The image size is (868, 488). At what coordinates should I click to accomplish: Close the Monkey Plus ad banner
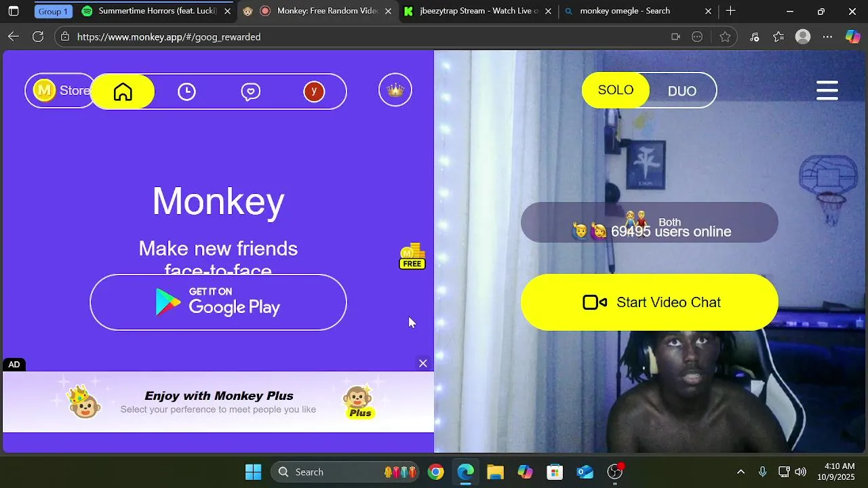click(423, 363)
